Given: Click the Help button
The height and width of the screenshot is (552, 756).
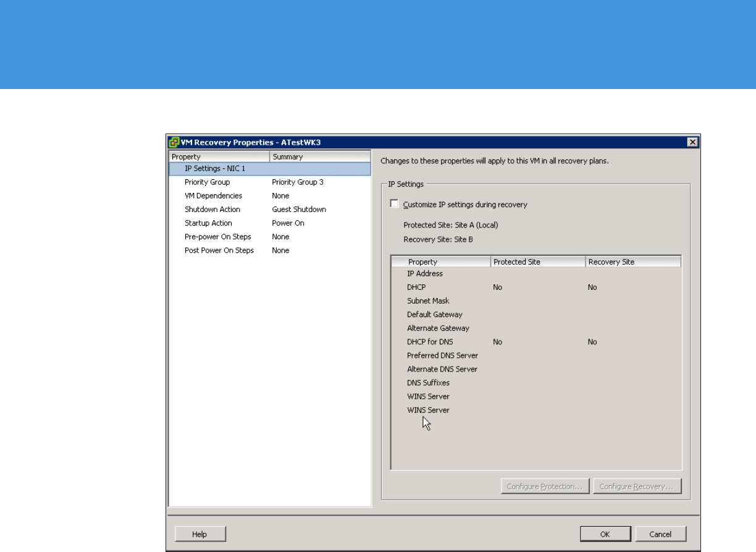Looking at the screenshot, I should pyautogui.click(x=200, y=534).
